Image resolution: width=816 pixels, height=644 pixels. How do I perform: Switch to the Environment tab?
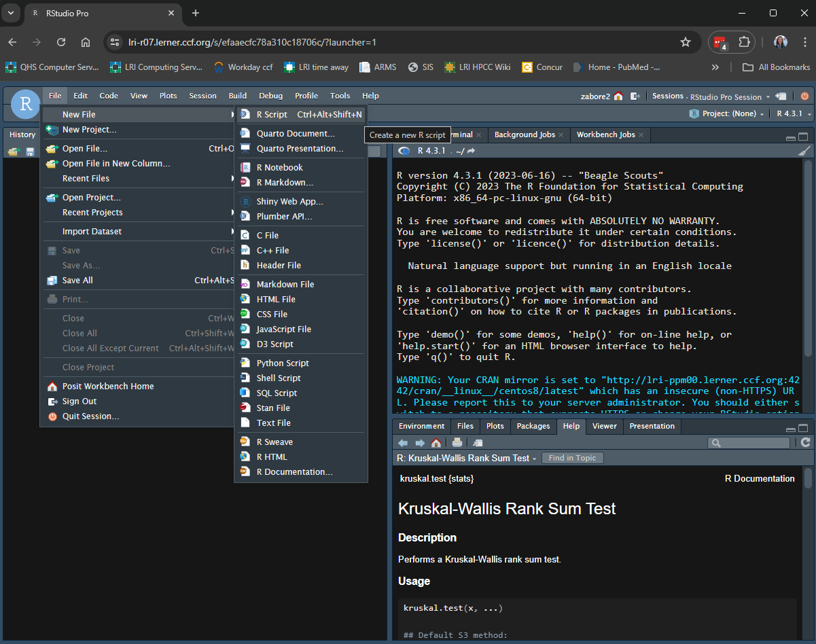[421, 426]
